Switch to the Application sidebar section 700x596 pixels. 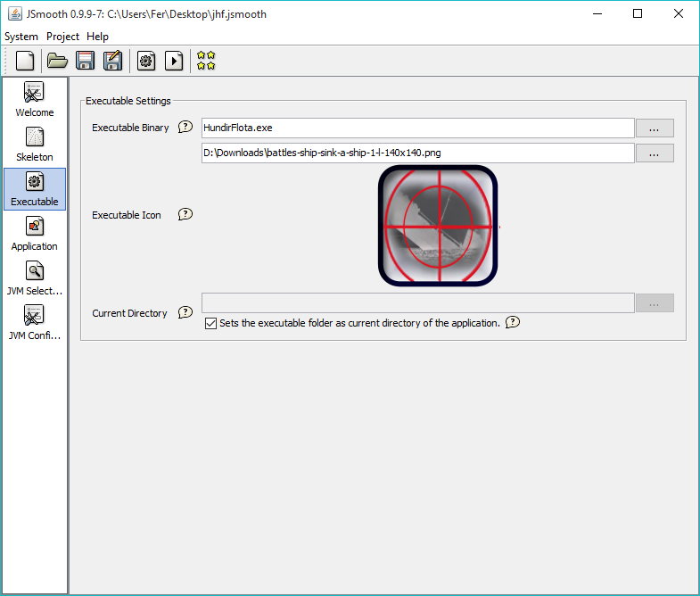point(35,233)
